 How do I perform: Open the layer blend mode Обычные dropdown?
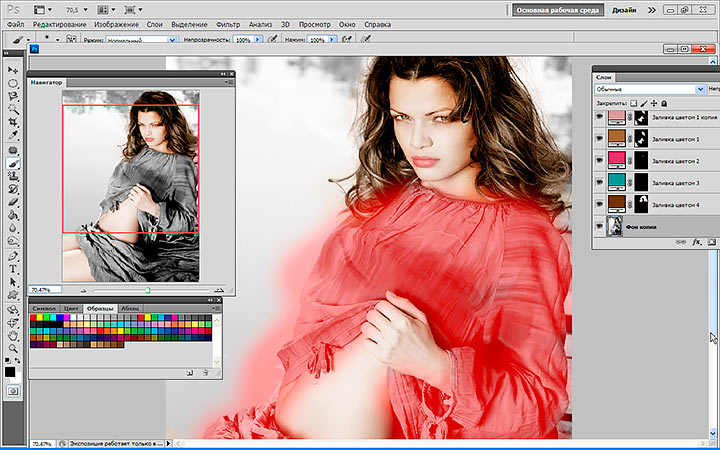(x=648, y=89)
